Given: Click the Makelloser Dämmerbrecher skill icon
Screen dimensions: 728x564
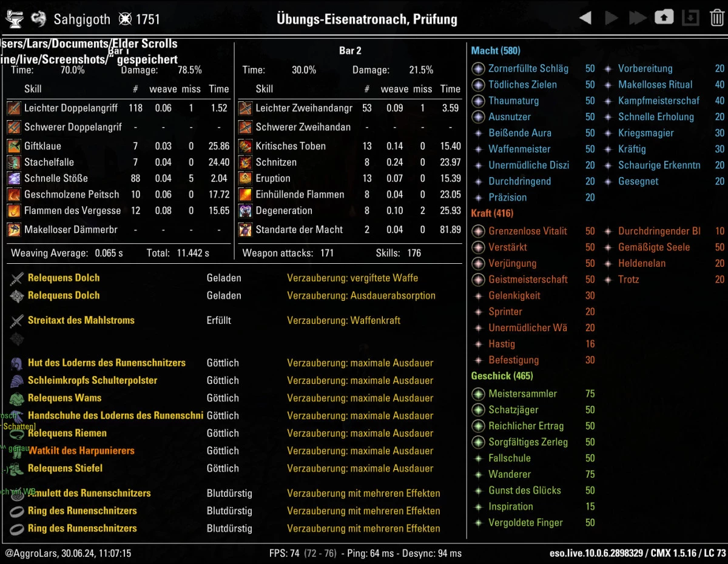Looking at the screenshot, I should click(14, 230).
